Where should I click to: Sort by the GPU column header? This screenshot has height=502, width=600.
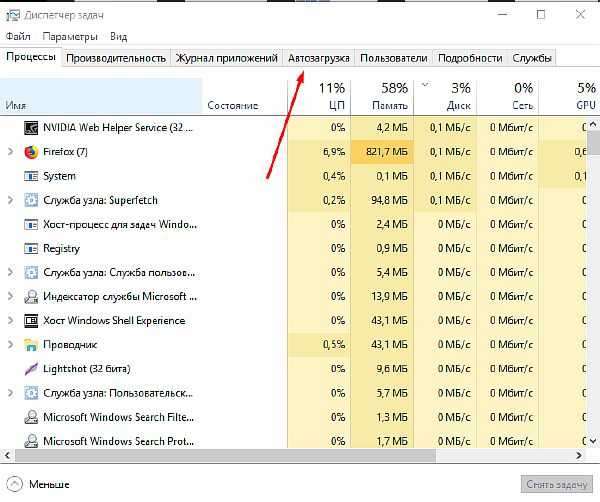(569, 96)
